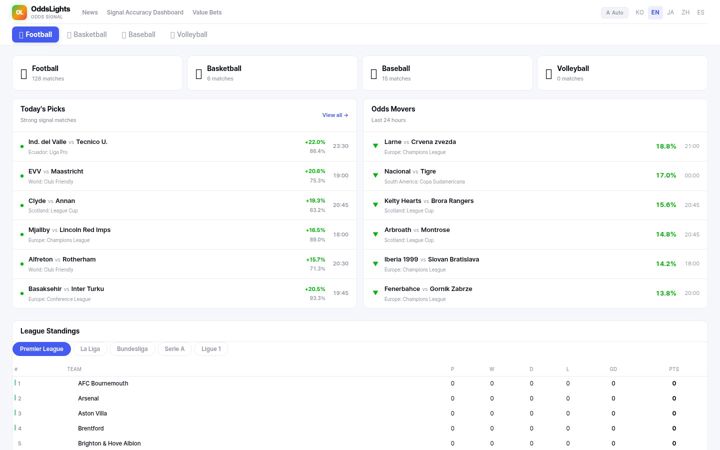Select the Volleyball sport tab
Screen dimensions: 720x450
[189, 34]
